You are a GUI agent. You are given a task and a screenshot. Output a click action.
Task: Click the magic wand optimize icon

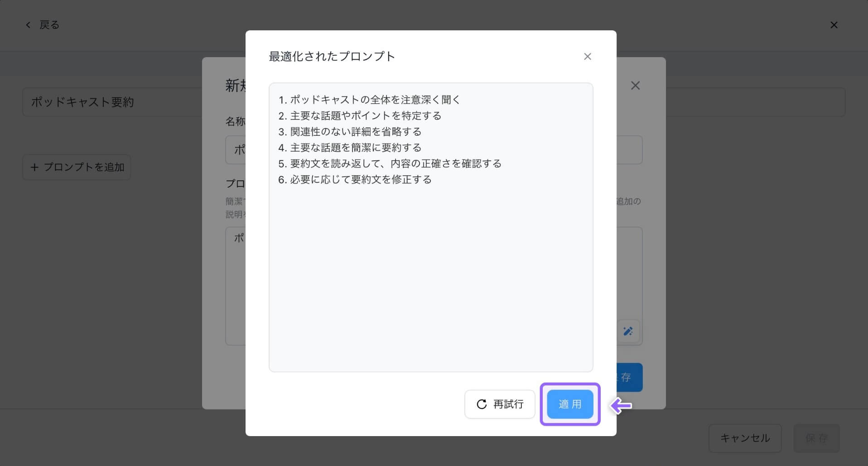point(628,331)
